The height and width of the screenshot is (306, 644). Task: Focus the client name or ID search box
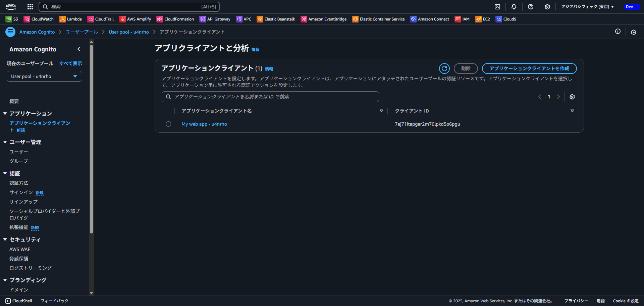[270, 97]
